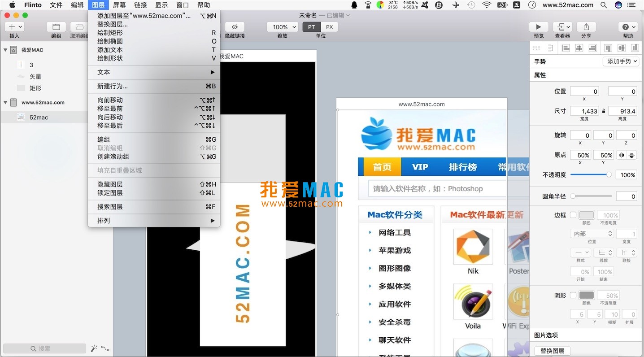Image resolution: width=644 pixels, height=357 pixels.
Task: Open the border style (样式) dropdown
Action: click(x=581, y=253)
